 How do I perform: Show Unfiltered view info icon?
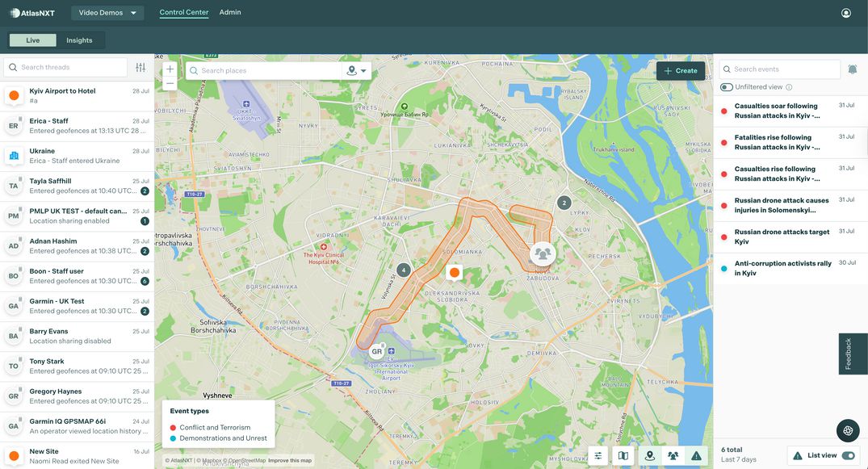coord(789,87)
